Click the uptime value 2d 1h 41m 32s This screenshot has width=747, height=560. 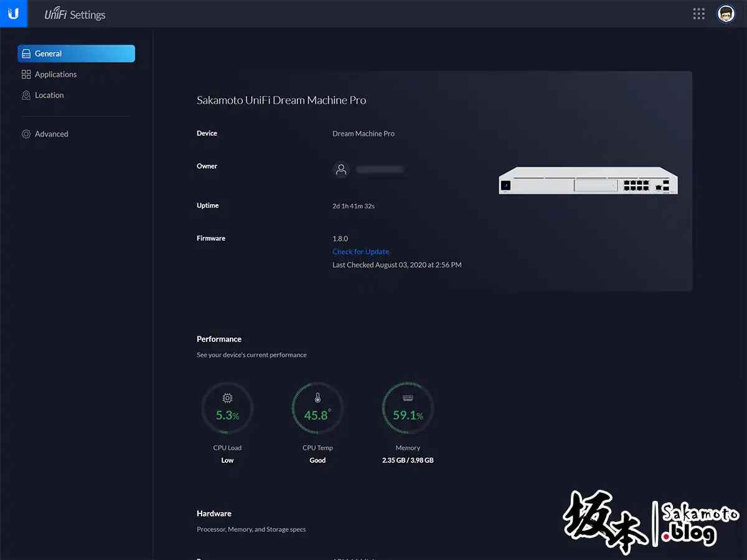click(x=354, y=205)
